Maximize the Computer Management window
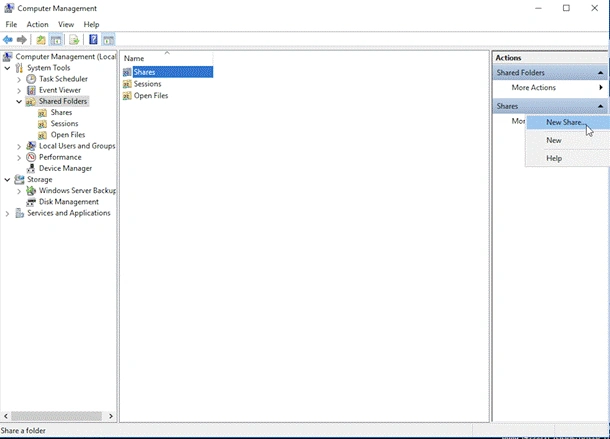 [566, 8]
